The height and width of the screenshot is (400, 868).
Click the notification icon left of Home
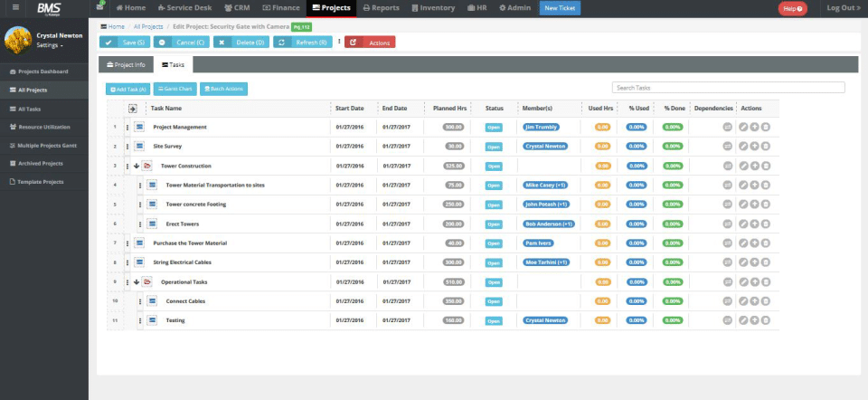tap(99, 7)
